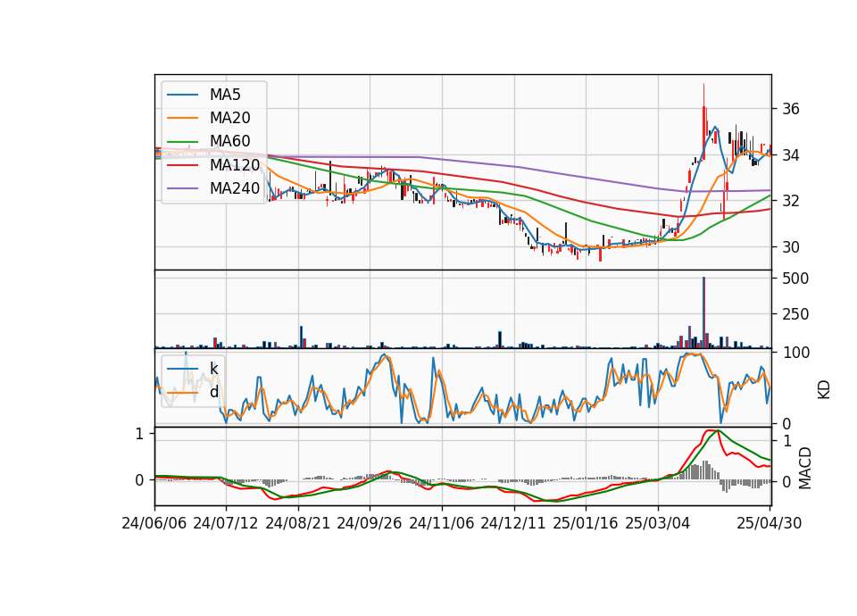Viewport: 857px width, 616px height.
Task: Click the price axis value 30
Action: (x=791, y=247)
